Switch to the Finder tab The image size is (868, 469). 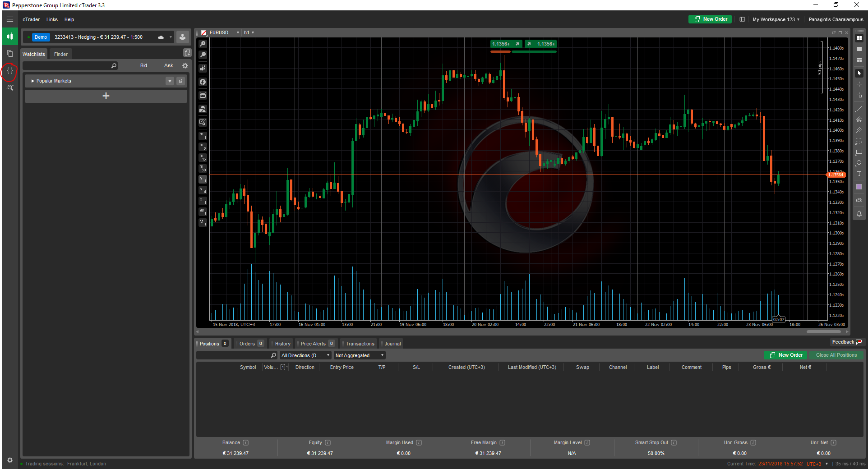[x=61, y=54]
